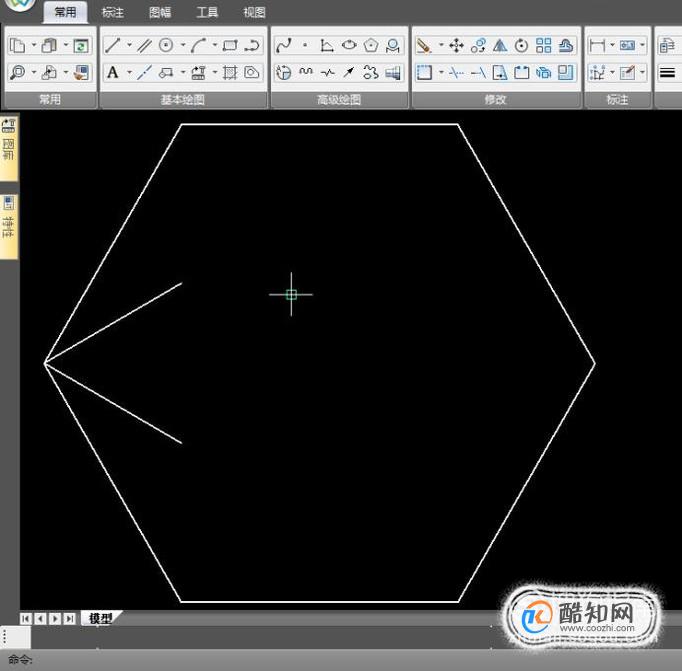Expand the Line tool dropdown arrow
The height and width of the screenshot is (671, 682).
(x=129, y=45)
